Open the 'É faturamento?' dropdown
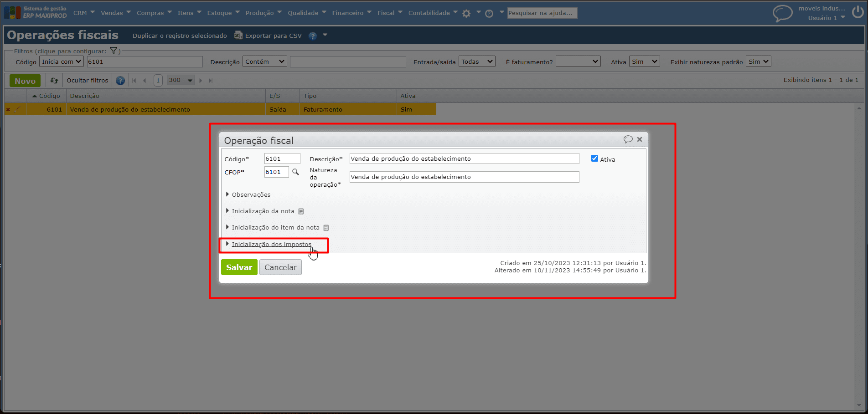 tap(578, 61)
